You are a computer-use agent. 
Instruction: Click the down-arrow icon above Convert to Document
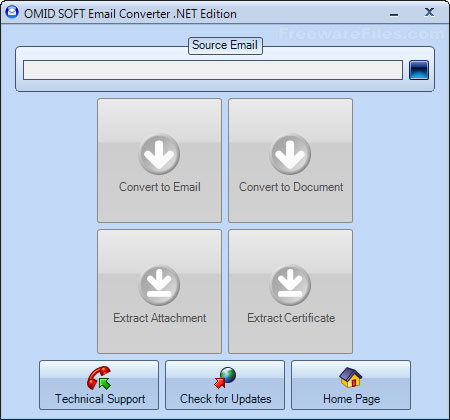[290, 154]
